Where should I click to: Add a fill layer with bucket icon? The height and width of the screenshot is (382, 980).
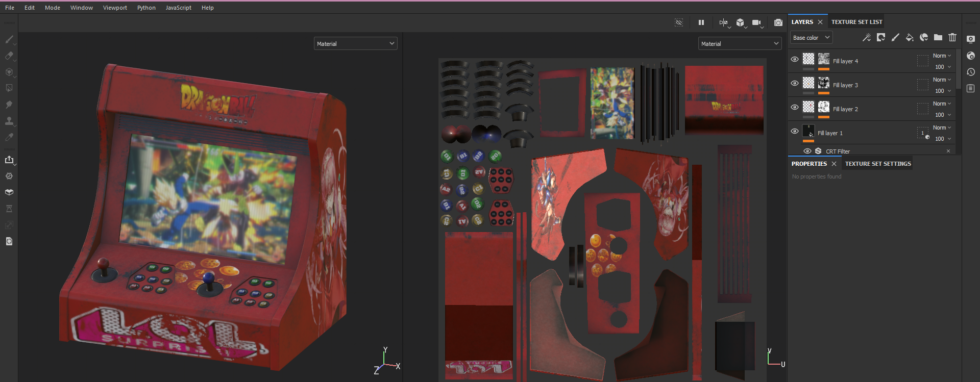click(x=910, y=37)
